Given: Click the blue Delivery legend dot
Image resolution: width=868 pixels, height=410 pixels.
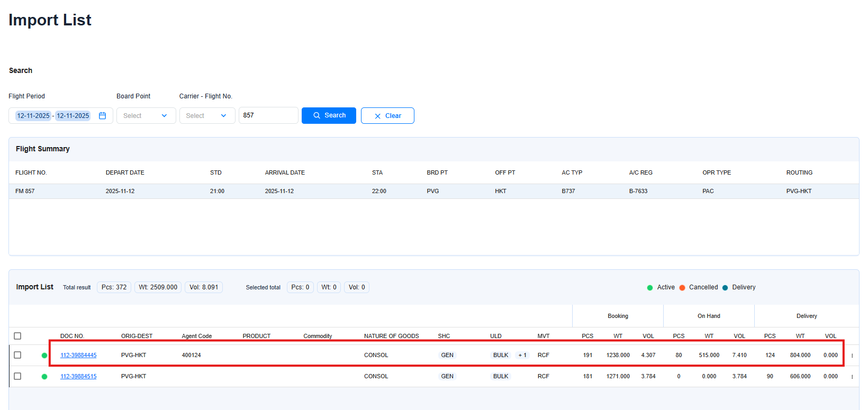Looking at the screenshot, I should (725, 288).
